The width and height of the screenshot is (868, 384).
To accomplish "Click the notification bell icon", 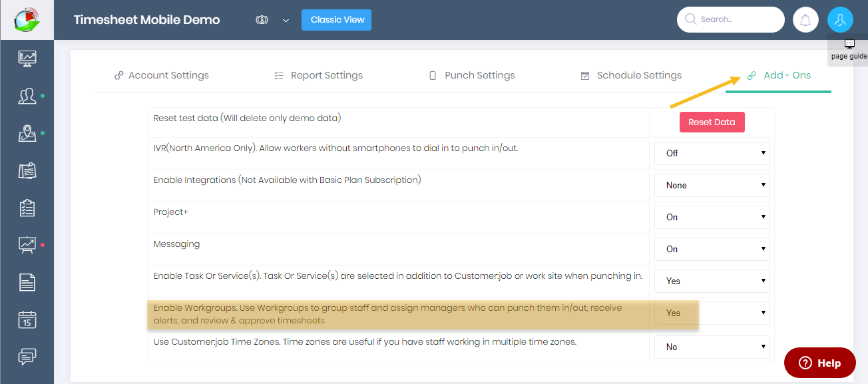I will tap(806, 20).
